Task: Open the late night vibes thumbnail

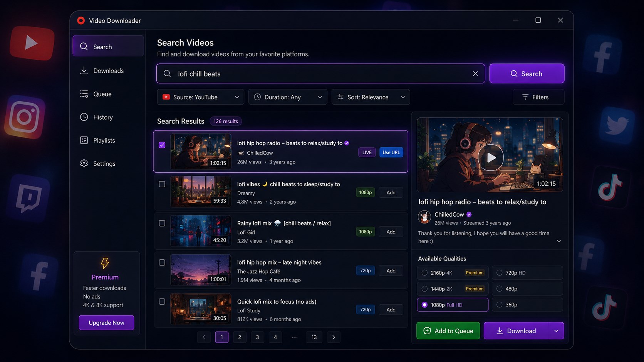Action: [x=201, y=270]
